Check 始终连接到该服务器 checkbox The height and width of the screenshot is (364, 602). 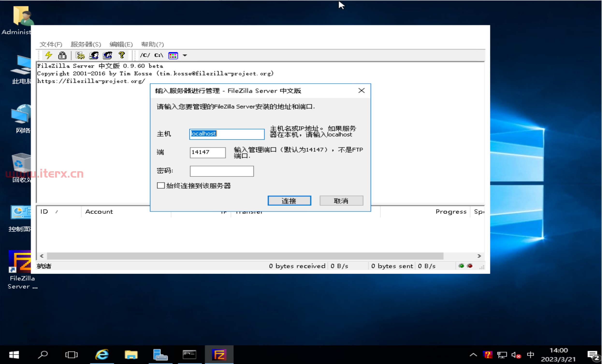point(161,186)
